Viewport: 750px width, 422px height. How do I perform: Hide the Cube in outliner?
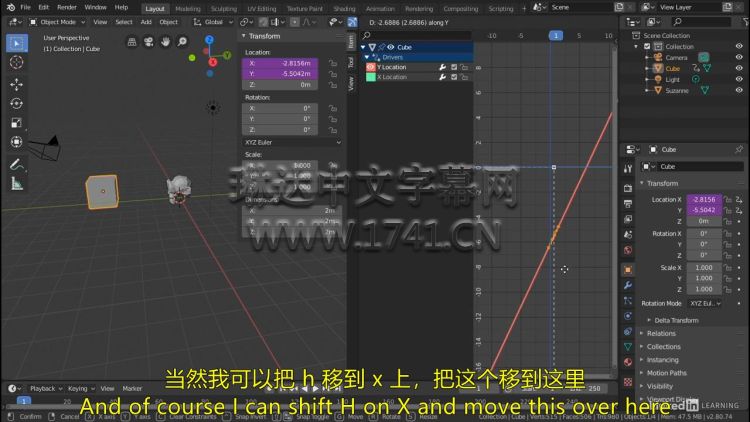pyautogui.click(x=739, y=68)
